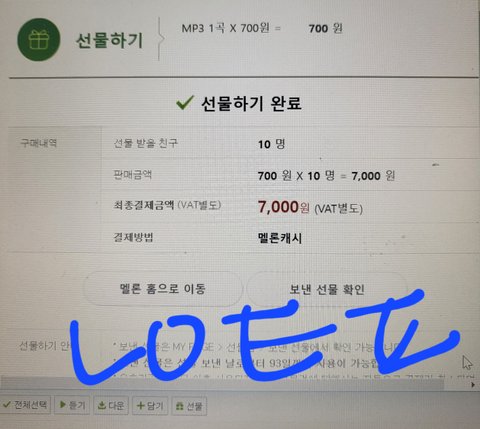Click the horizontal scrollbar right arrow
The height and width of the screenshot is (429, 480).
[x=473, y=385]
